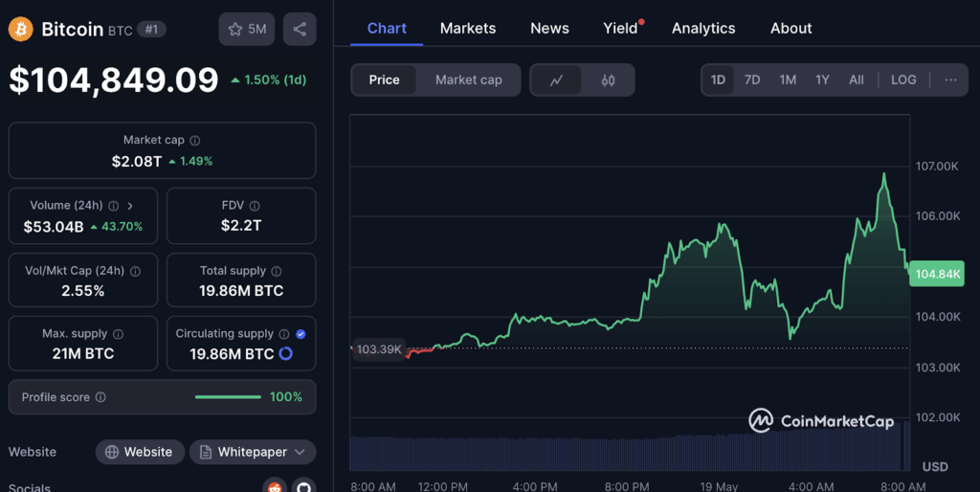This screenshot has height=492, width=980.
Task: Enable LOG scale on chart
Action: click(x=902, y=79)
